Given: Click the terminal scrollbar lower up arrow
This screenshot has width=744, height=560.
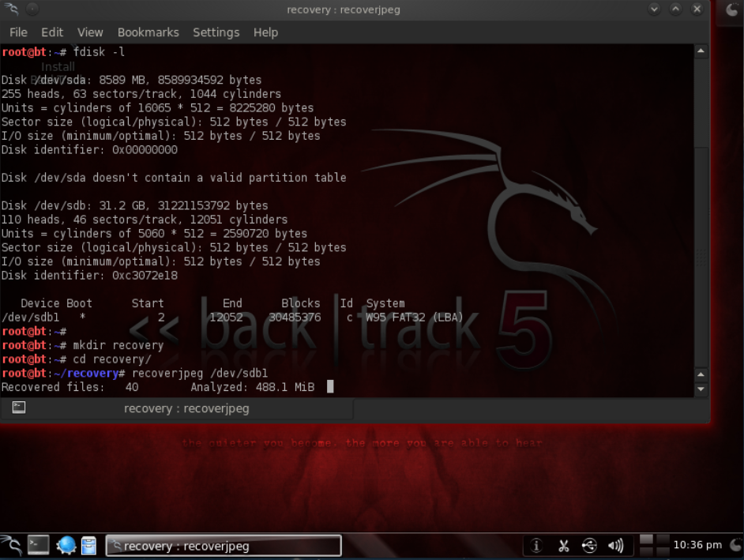Looking at the screenshot, I should 701,374.
